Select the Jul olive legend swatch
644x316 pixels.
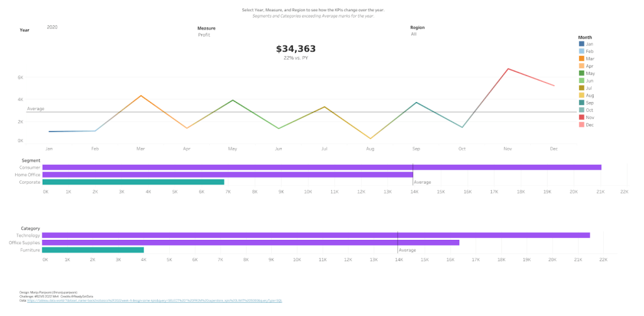pos(581,88)
